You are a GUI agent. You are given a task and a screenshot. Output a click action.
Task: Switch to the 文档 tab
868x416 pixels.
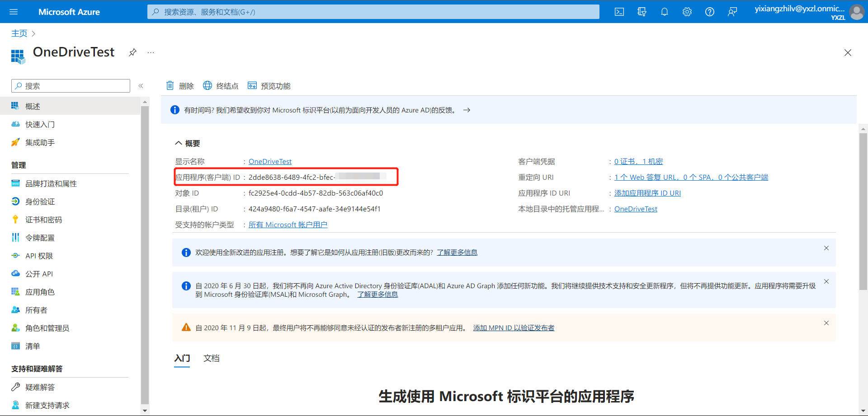[x=211, y=358]
